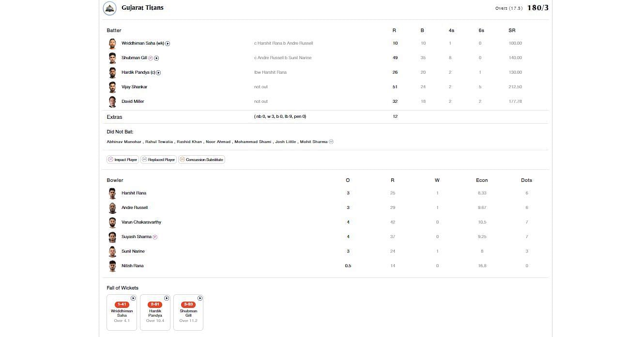Screen dimensions: 644x337
Task: Play video on the 2-91 fall of wicket card
Action: click(x=167, y=298)
